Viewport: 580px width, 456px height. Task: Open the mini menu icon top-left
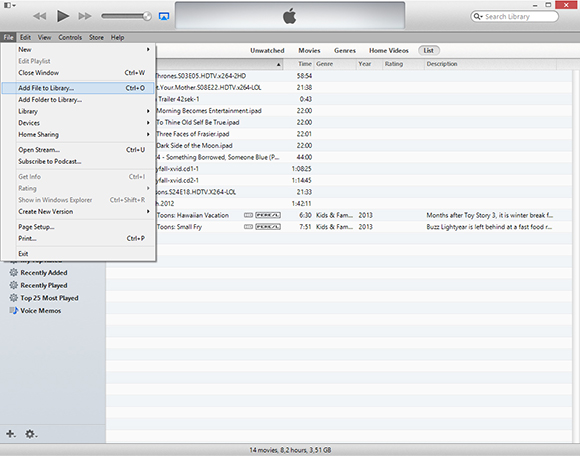point(10,5)
